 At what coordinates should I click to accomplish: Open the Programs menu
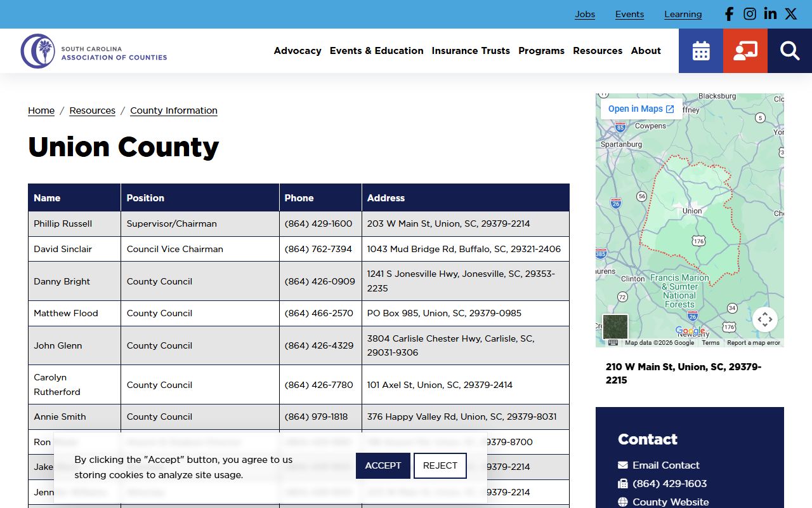[541, 51]
